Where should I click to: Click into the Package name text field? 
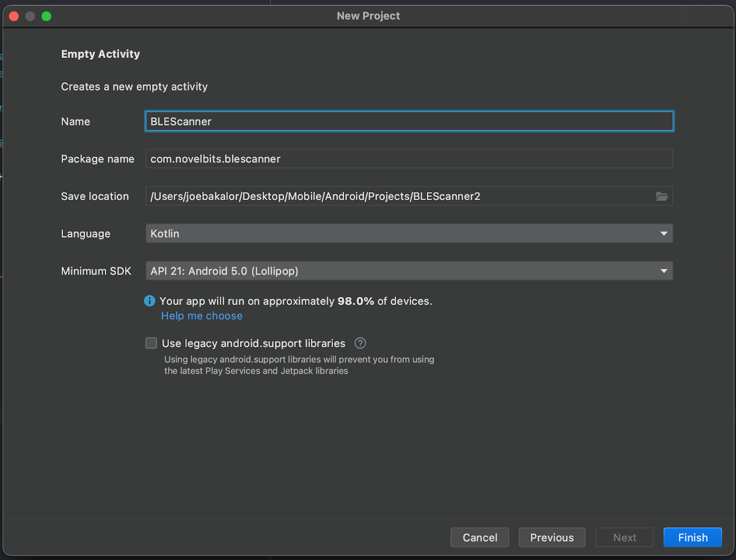click(408, 159)
